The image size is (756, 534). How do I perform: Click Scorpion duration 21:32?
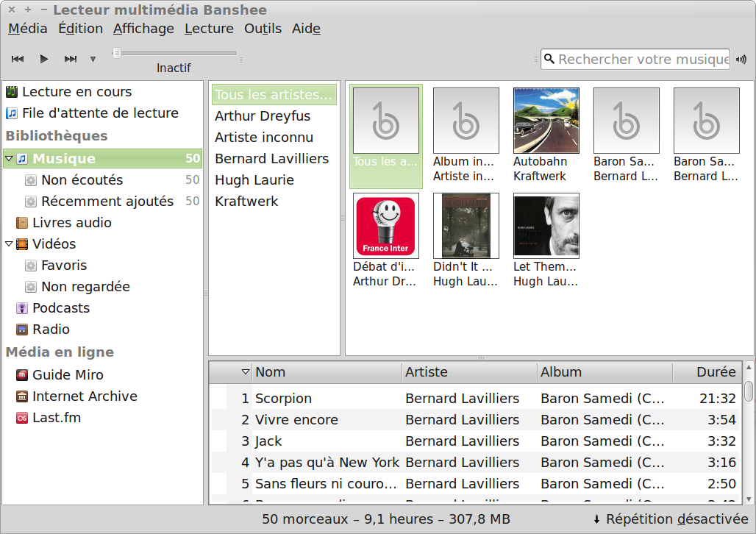click(x=718, y=399)
